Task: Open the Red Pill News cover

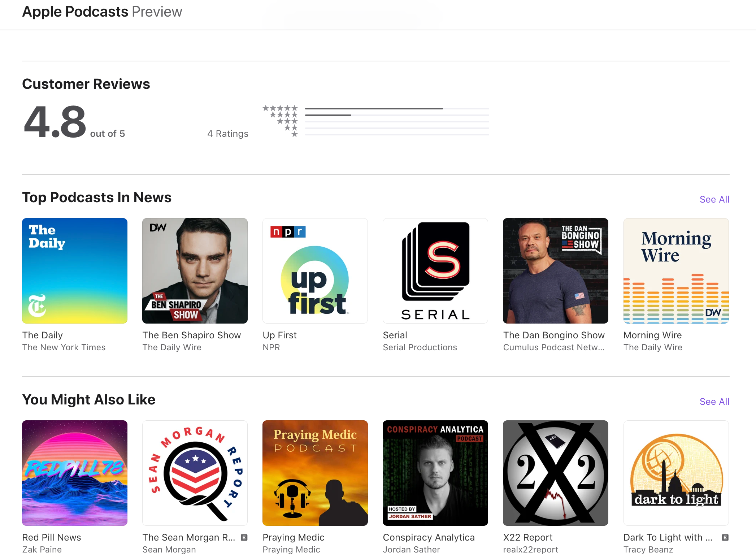Action: coord(75,473)
